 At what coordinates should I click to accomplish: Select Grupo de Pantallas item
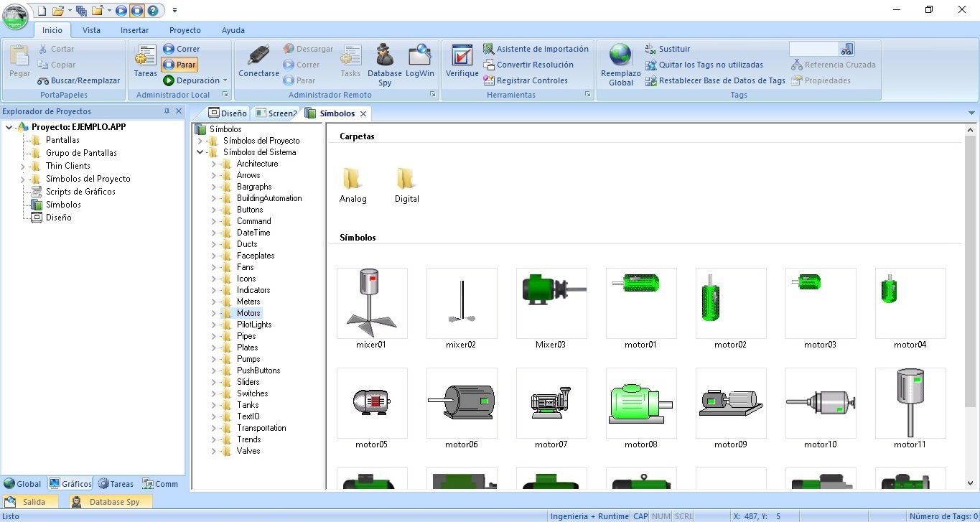click(81, 153)
